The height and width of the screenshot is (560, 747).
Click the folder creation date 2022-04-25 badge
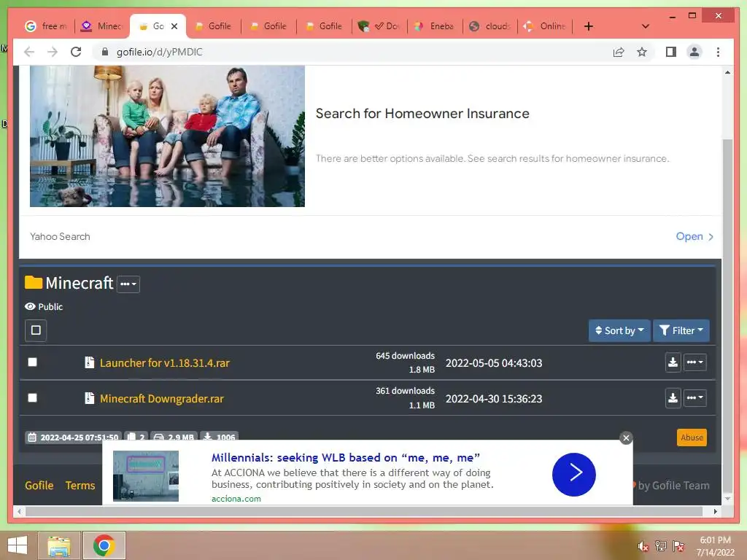tap(73, 437)
